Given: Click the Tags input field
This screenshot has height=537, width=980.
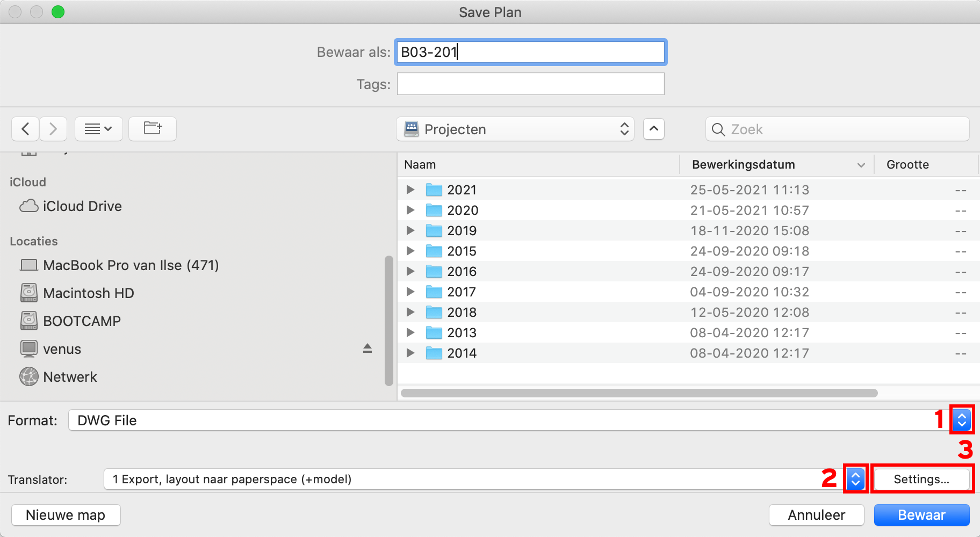Looking at the screenshot, I should coord(531,84).
